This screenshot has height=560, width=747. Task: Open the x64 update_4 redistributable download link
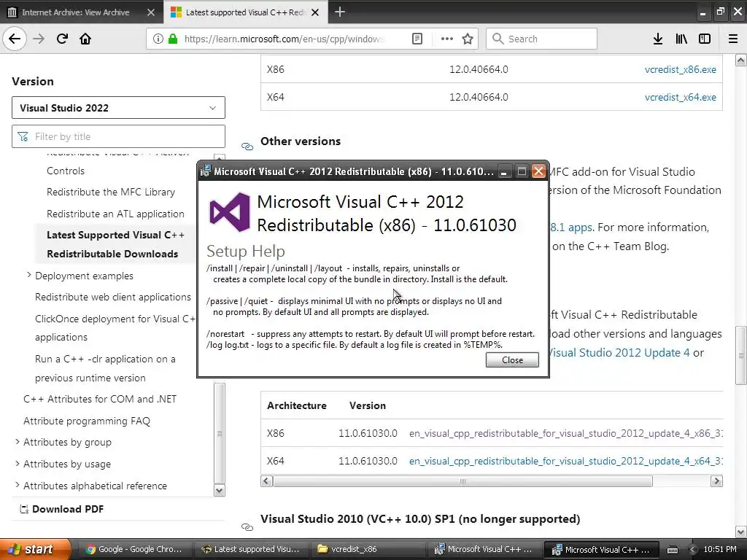[x=566, y=461]
